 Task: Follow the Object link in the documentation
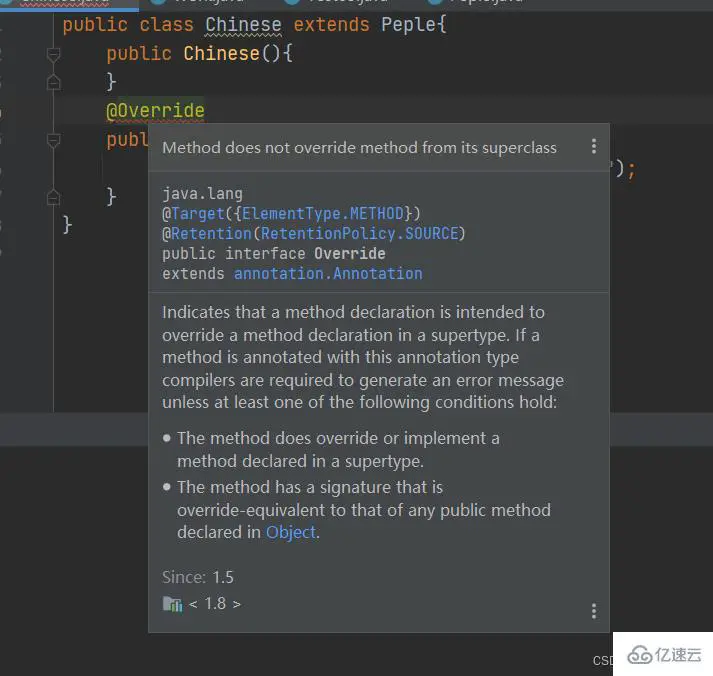(290, 532)
